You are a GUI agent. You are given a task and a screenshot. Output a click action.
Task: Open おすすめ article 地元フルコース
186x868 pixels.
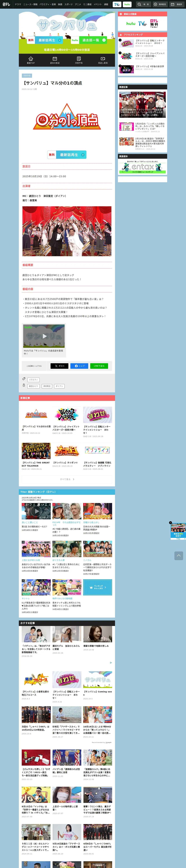coord(36,685)
